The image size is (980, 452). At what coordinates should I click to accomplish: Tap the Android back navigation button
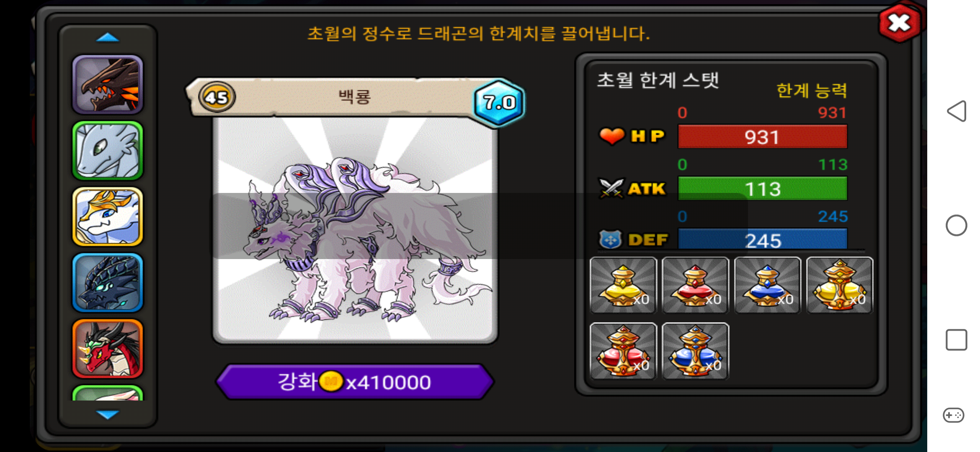click(957, 111)
